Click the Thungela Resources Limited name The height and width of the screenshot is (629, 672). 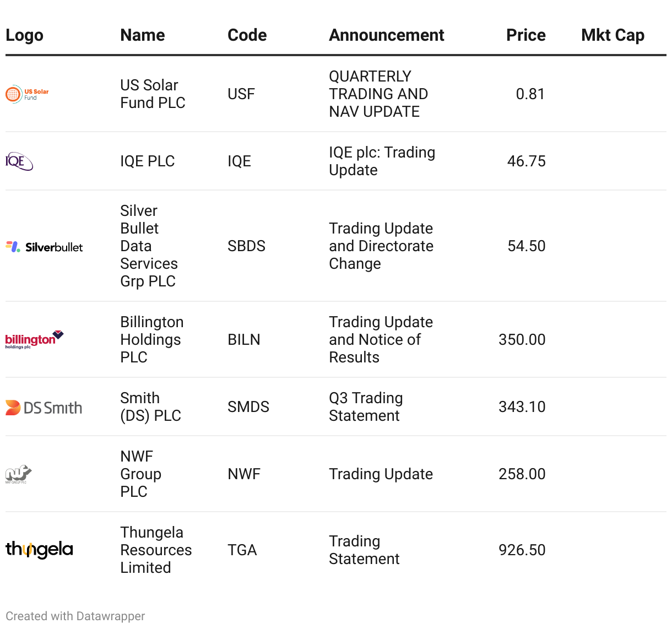(156, 550)
